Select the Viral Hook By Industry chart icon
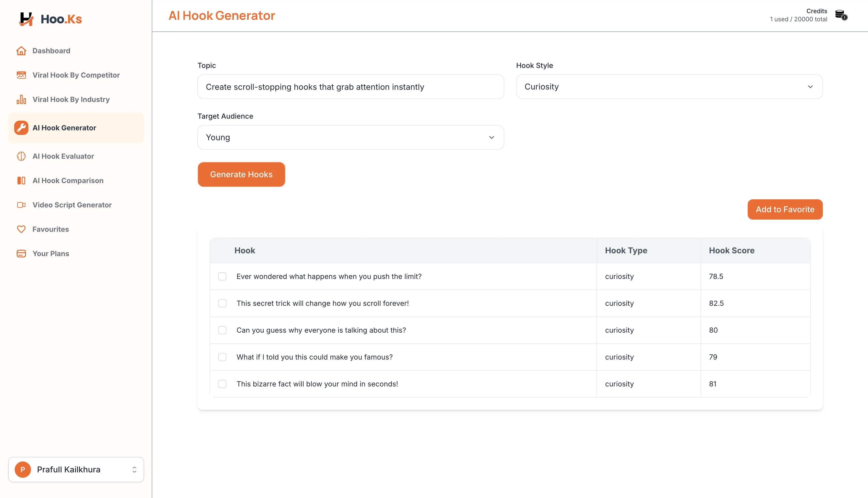 click(x=21, y=99)
